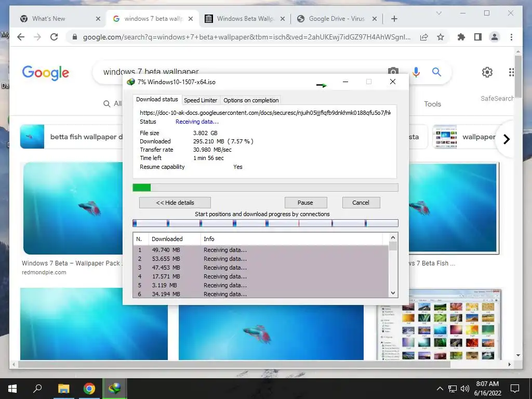
Task: Open the Windows 7 Beta Wallpaper Pack thumbnail
Action: coord(73,208)
